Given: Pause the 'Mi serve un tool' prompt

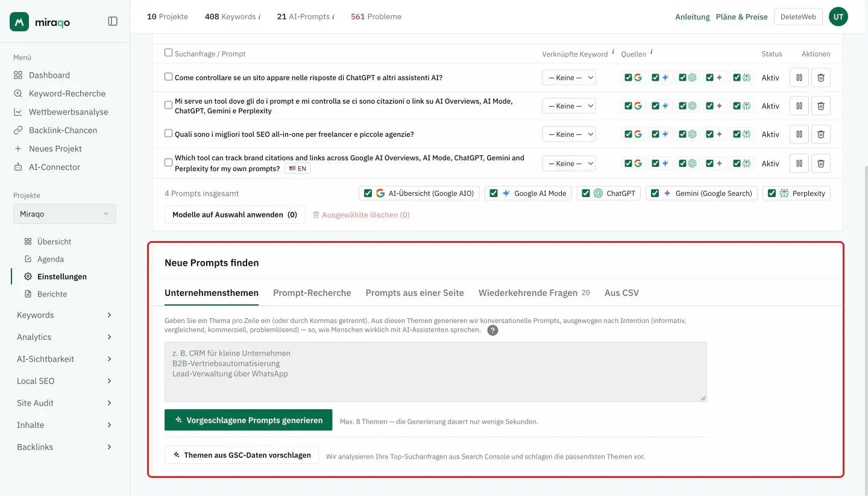Looking at the screenshot, I should tap(799, 105).
